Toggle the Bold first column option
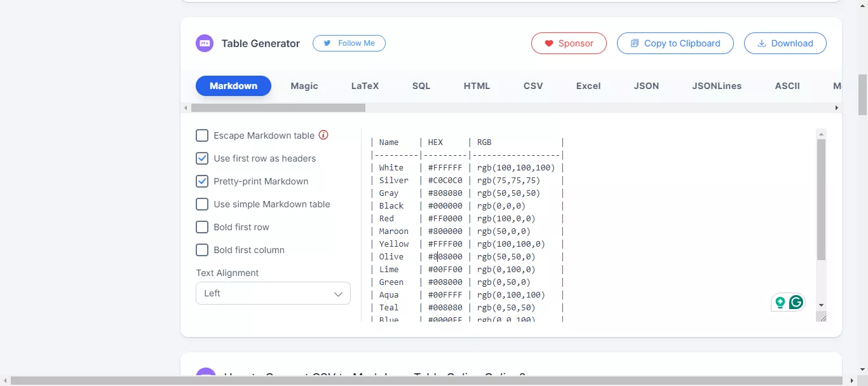 click(x=202, y=250)
